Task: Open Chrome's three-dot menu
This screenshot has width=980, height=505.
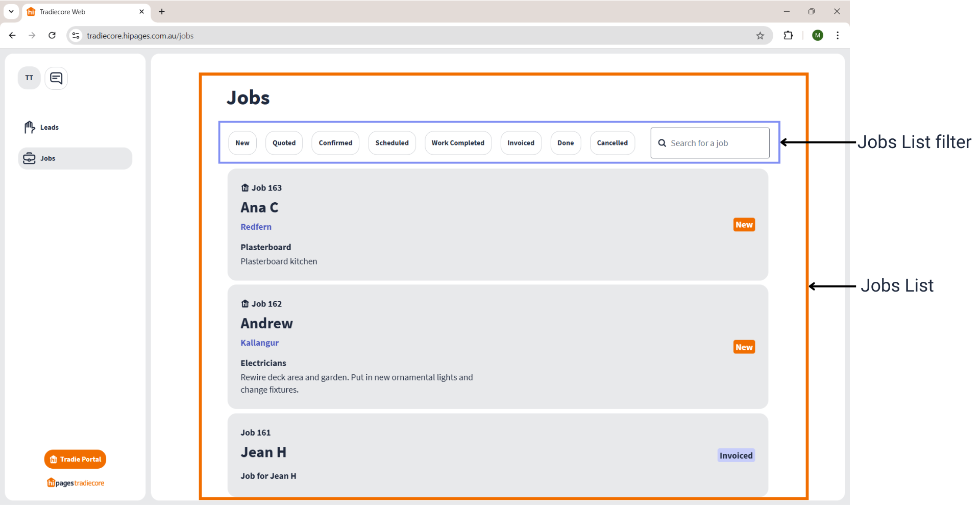Action: tap(838, 35)
